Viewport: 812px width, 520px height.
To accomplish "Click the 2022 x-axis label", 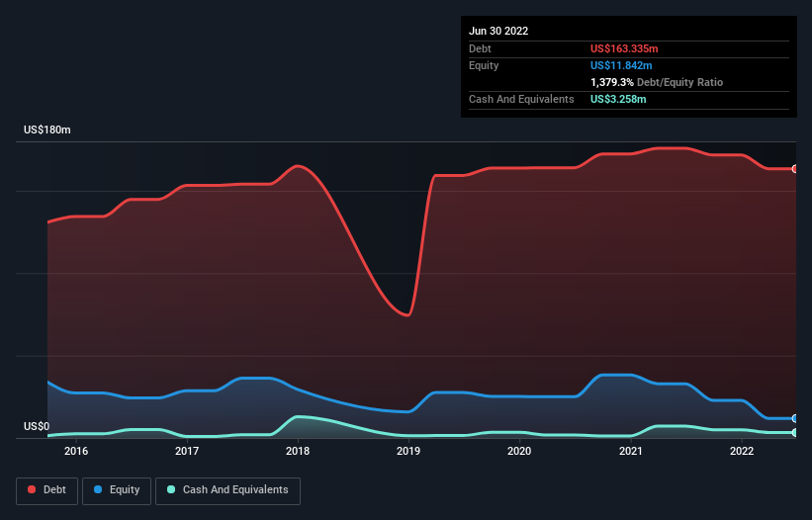I will click(x=742, y=451).
